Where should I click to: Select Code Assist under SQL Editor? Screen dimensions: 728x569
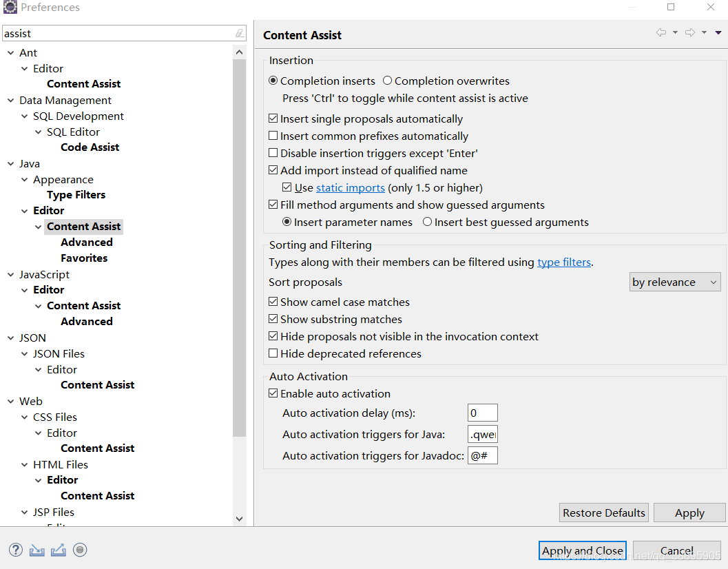click(90, 147)
